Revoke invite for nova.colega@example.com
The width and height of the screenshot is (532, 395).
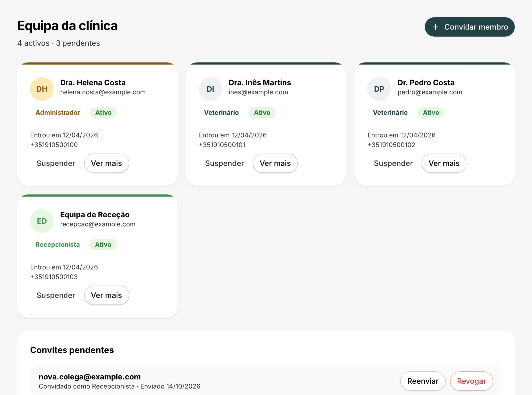pyautogui.click(x=471, y=381)
